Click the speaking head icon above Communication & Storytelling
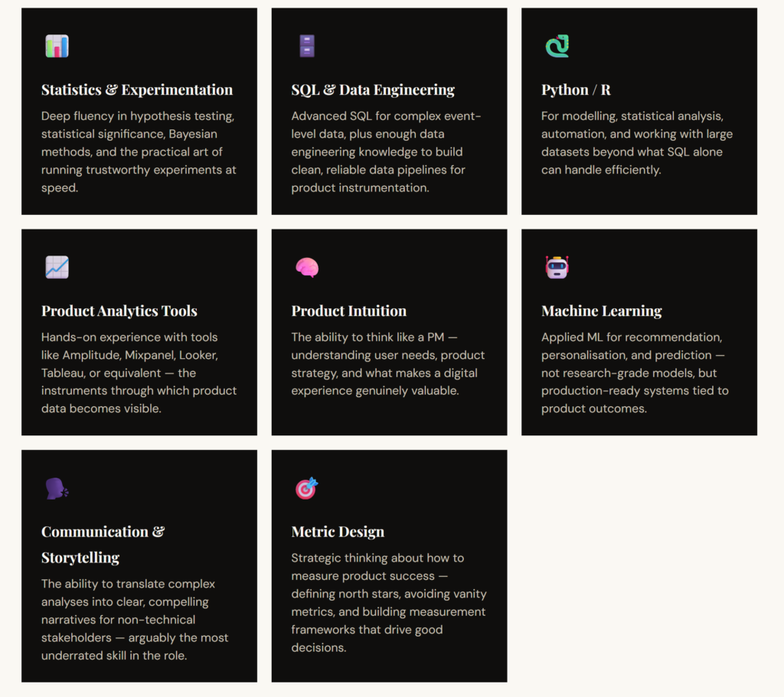The height and width of the screenshot is (697, 784). click(57, 488)
